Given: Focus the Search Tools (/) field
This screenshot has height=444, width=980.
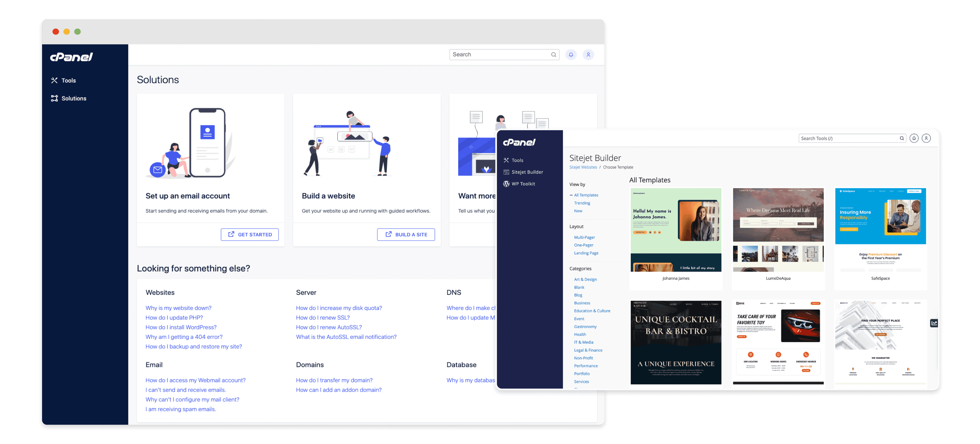Looking at the screenshot, I should (852, 138).
